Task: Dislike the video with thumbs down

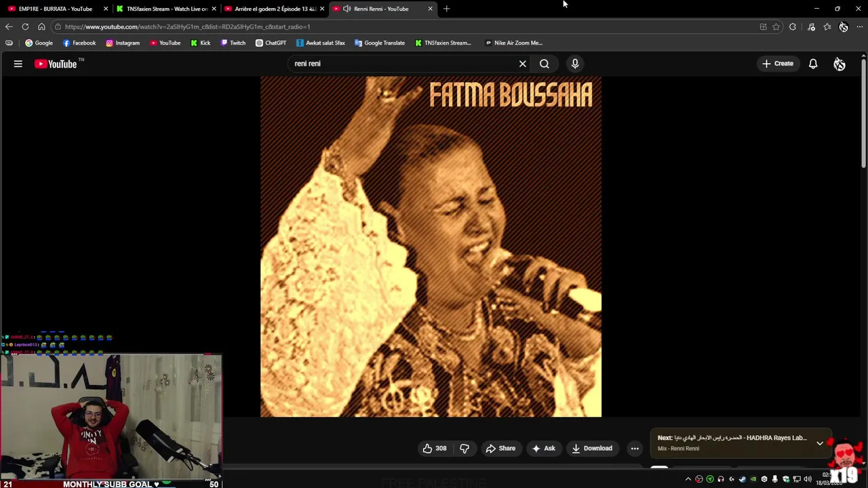Action: tap(465, 448)
